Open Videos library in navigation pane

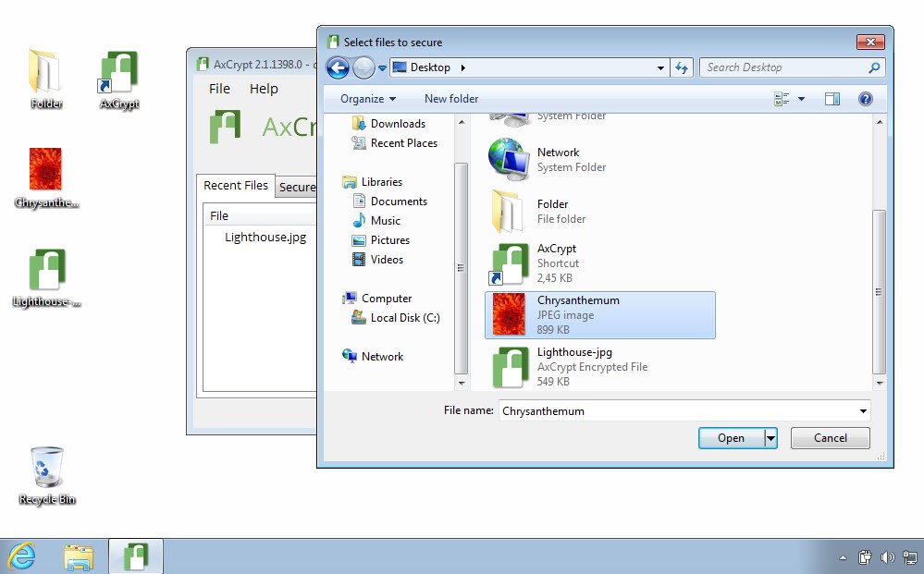377,260
